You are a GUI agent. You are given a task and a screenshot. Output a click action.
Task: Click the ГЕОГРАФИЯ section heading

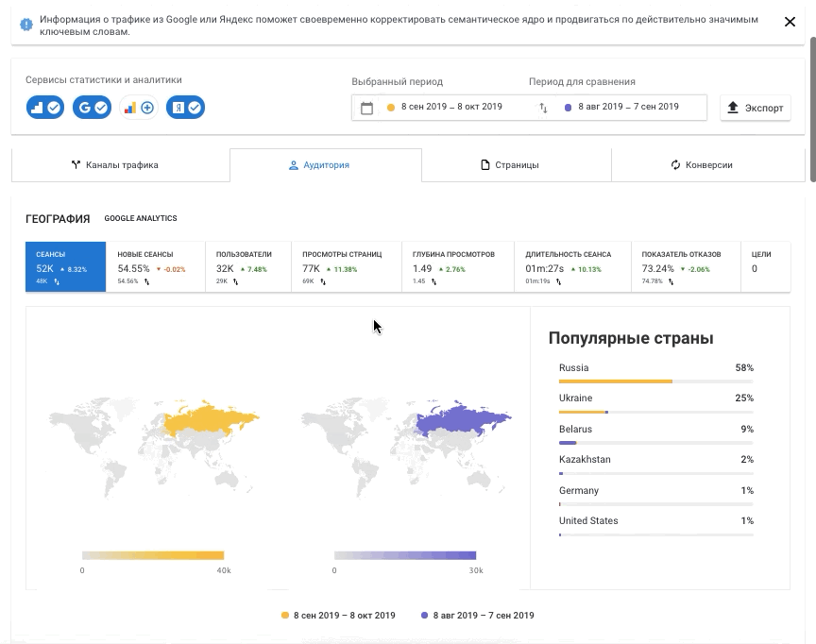58,219
